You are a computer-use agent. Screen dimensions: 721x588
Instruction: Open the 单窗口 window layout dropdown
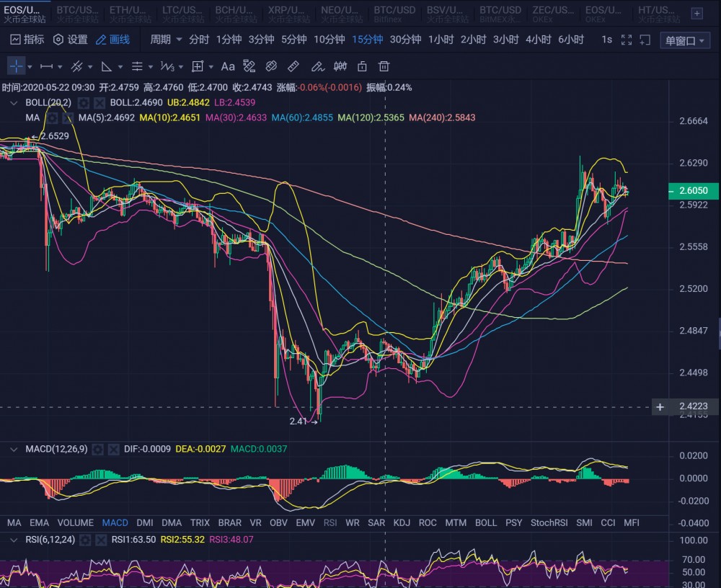click(x=684, y=40)
